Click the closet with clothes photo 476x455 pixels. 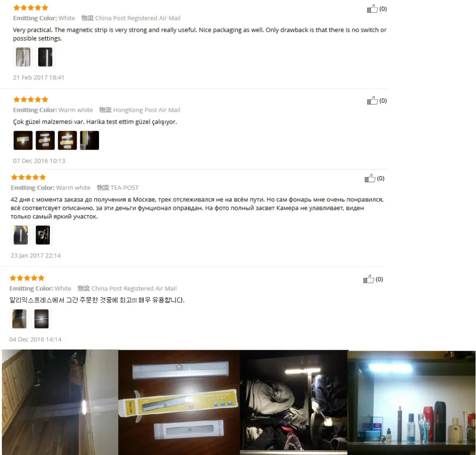[x=294, y=402]
